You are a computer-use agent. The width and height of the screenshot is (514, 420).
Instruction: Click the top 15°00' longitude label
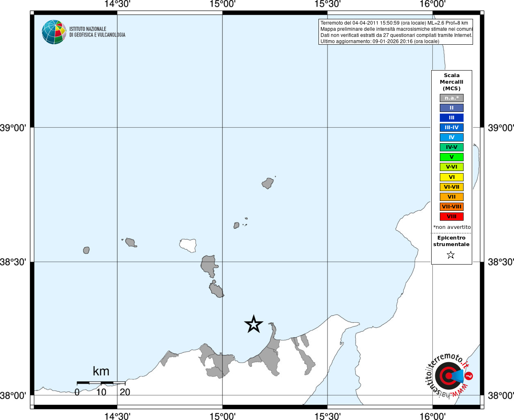point(223,4)
